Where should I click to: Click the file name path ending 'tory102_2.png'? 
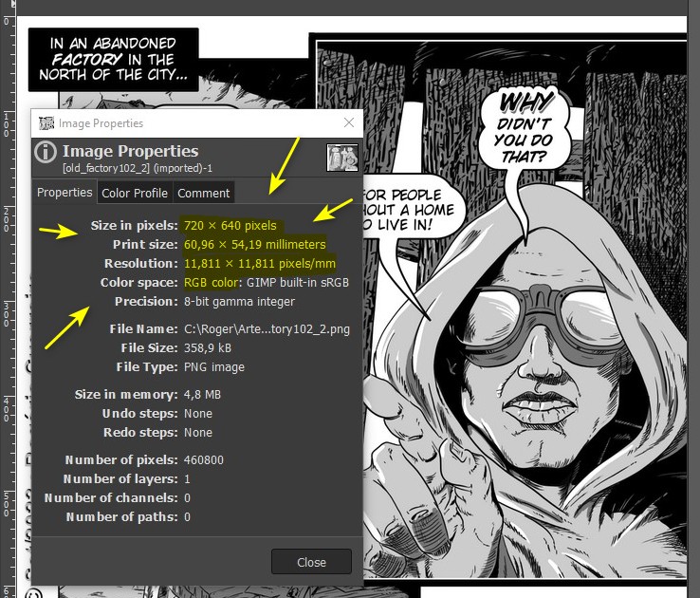267,329
